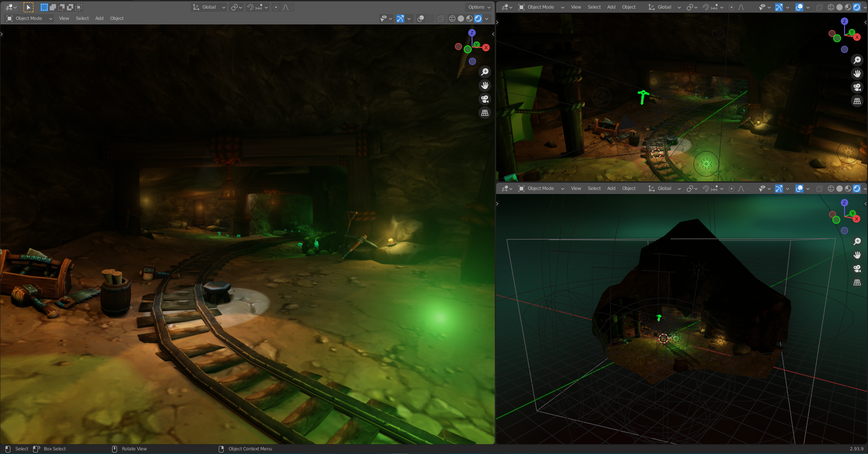Viewport: 868px width, 454px height.
Task: Click pan hand icon in top-right viewport
Action: [x=857, y=74]
